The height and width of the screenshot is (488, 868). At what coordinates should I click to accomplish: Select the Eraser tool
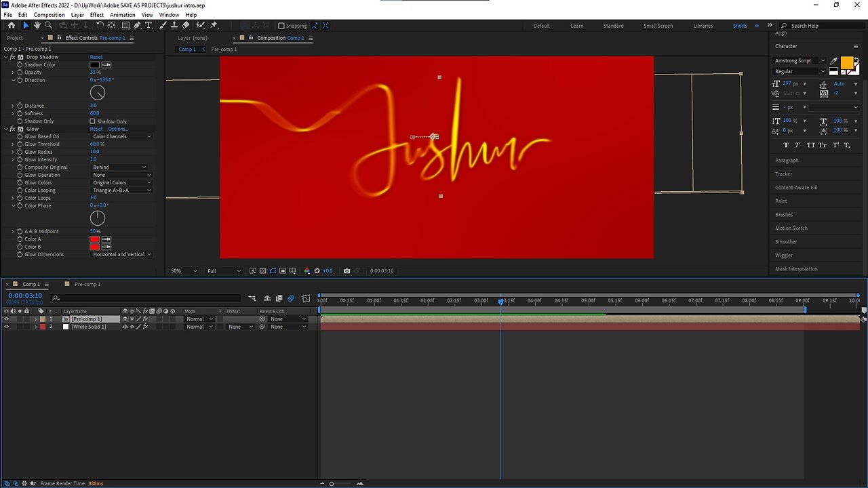click(x=186, y=25)
